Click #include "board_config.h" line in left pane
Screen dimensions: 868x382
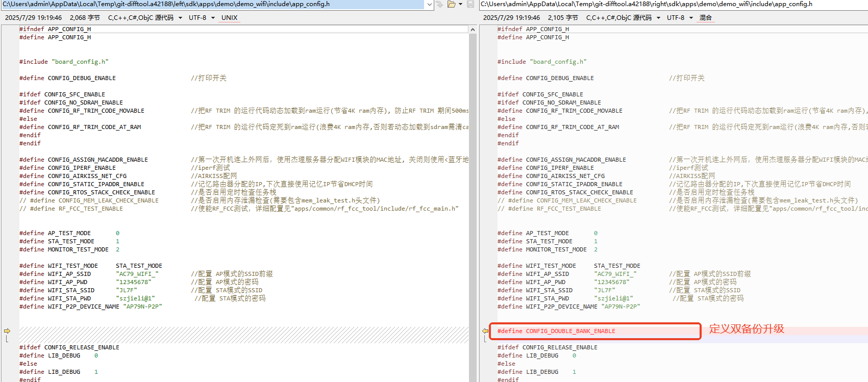click(64, 62)
